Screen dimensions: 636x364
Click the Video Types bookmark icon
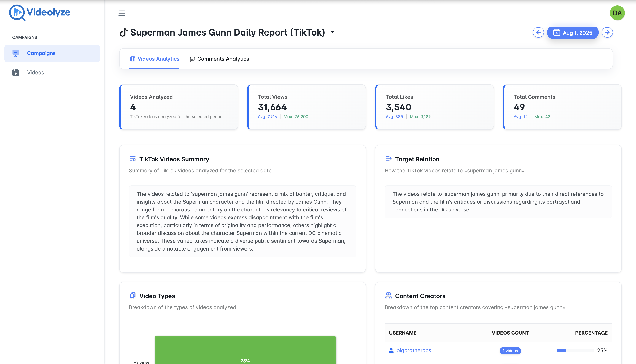point(133,296)
